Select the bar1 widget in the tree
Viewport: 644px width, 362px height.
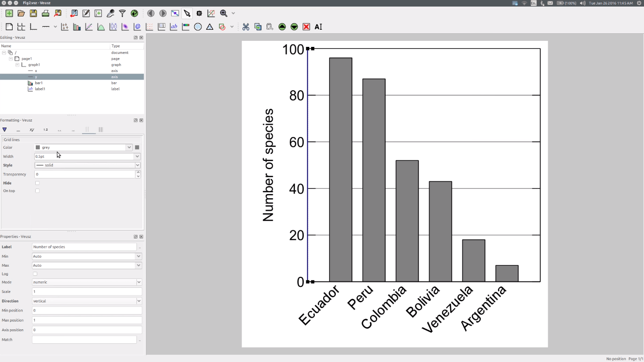(39, 83)
